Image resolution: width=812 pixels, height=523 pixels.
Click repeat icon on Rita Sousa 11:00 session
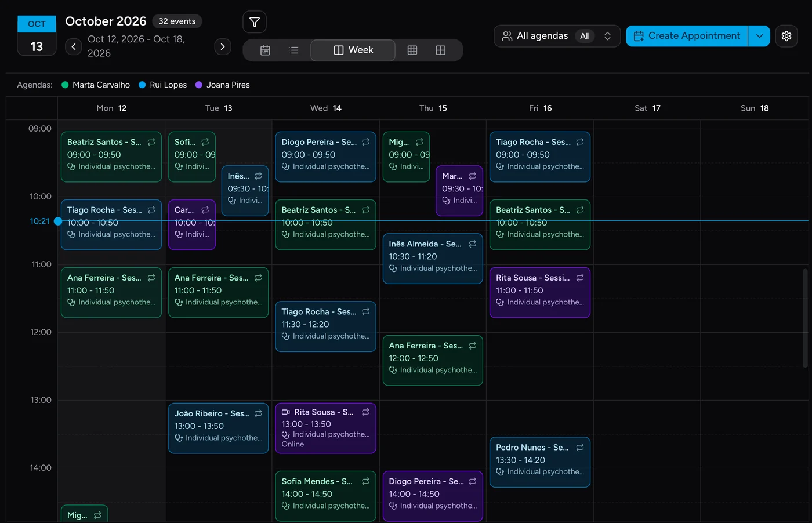tap(580, 278)
